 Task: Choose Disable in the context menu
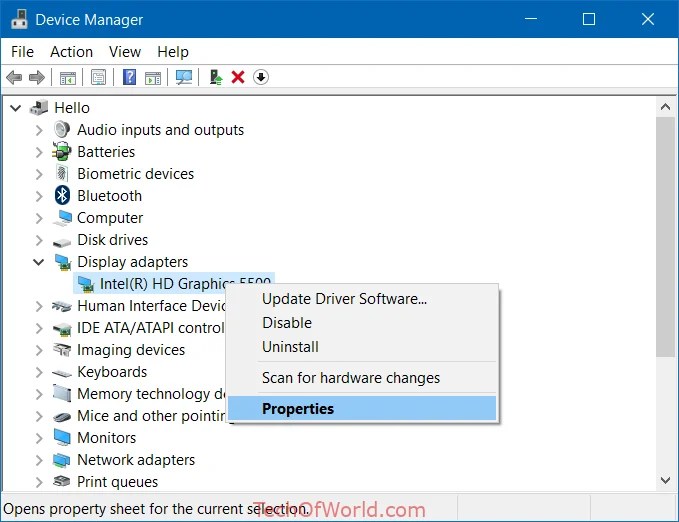click(x=362, y=323)
